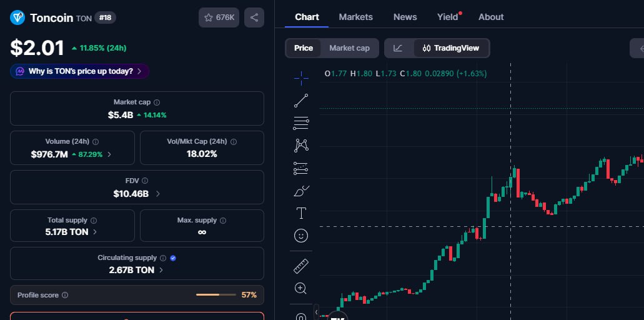Open 'Why is TON's price up today?'
The width and height of the screenshot is (644, 320).
pos(80,71)
